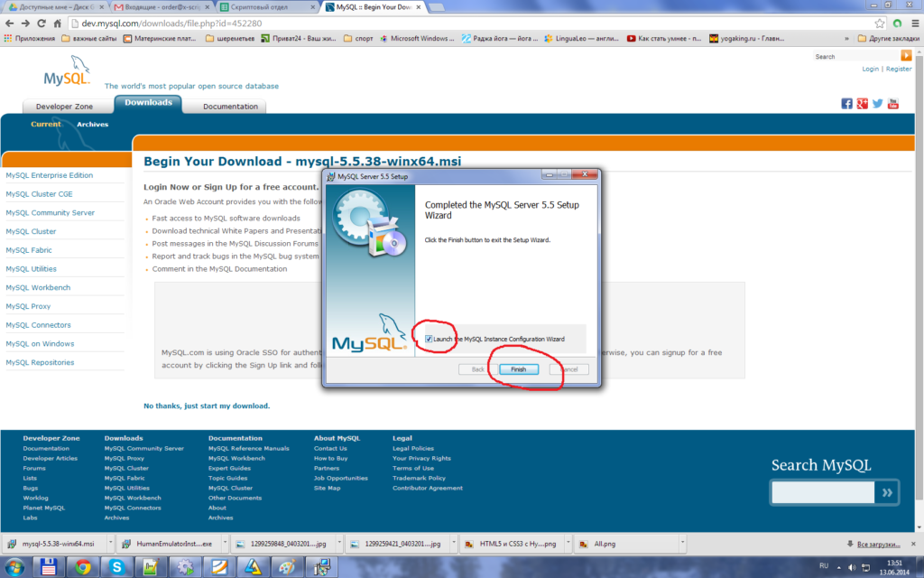Open Google Drive taskbar icon
The width and height of the screenshot is (924, 578).
pos(253,567)
